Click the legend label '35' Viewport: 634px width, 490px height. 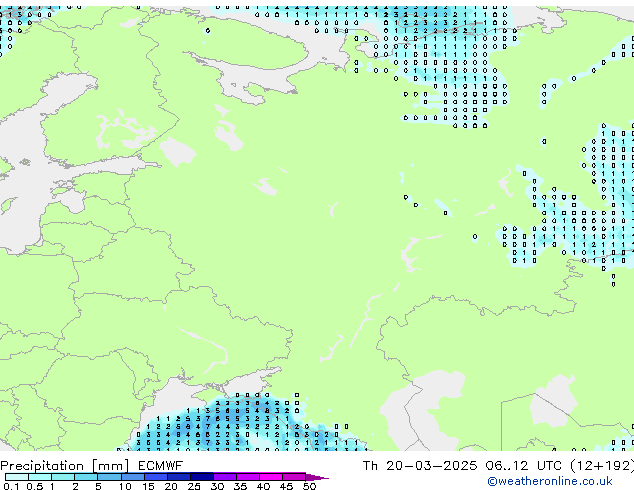click(x=240, y=486)
